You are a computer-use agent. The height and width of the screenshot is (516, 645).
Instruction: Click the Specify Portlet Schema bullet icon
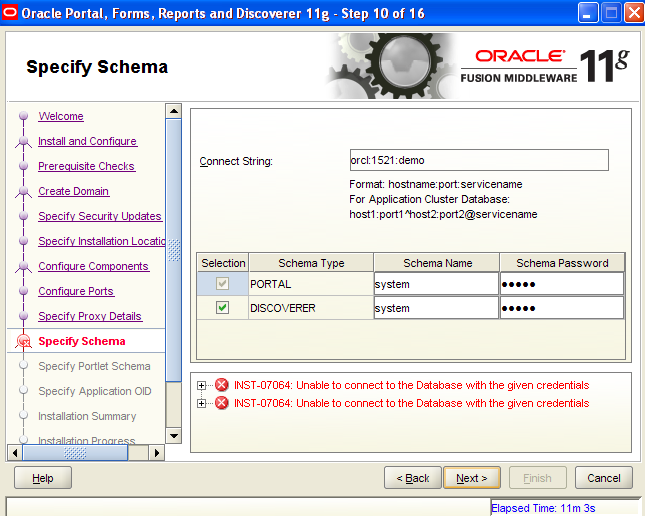coord(23,365)
